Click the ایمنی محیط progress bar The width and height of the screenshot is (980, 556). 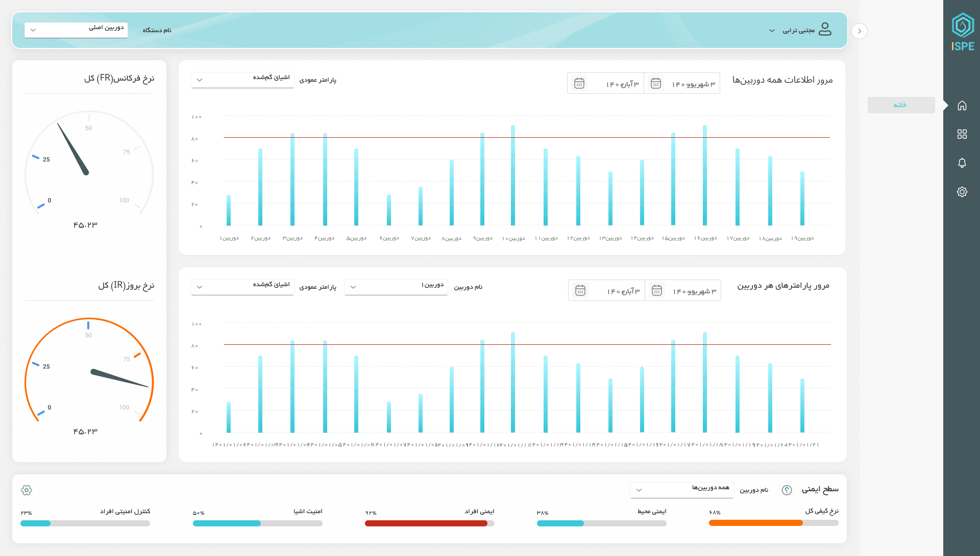click(601, 523)
